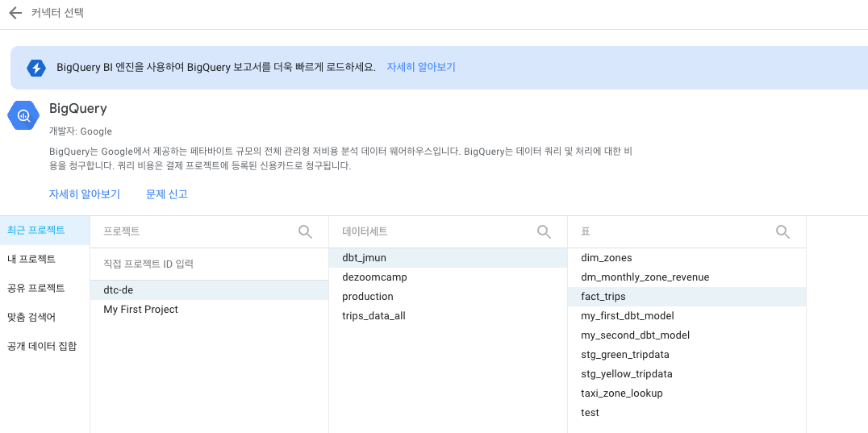Click the 커넥터 선택 header title
The height and width of the screenshot is (433, 868).
57,13
